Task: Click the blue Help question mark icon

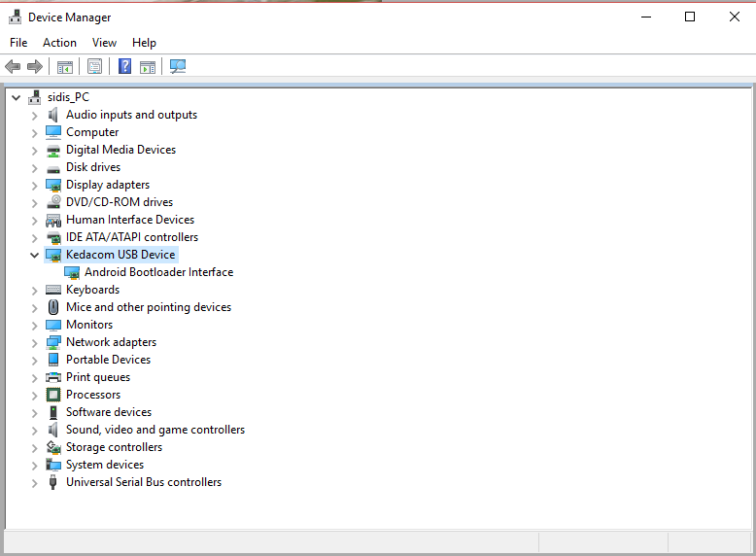Action: [x=124, y=66]
